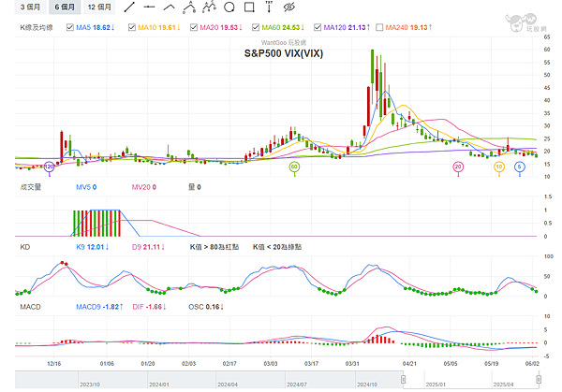Click the K9 12.01 indicator value
The height and width of the screenshot is (392, 562).
(92, 247)
